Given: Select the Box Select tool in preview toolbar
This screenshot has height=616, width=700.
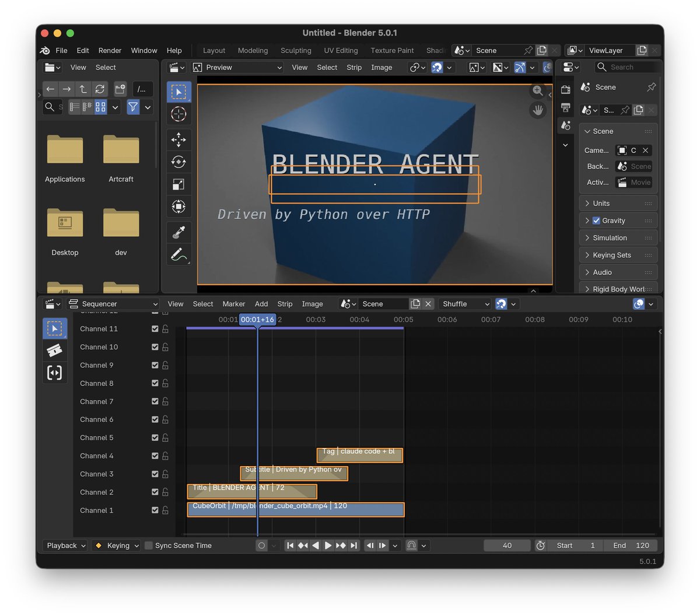Looking at the screenshot, I should pyautogui.click(x=178, y=92).
